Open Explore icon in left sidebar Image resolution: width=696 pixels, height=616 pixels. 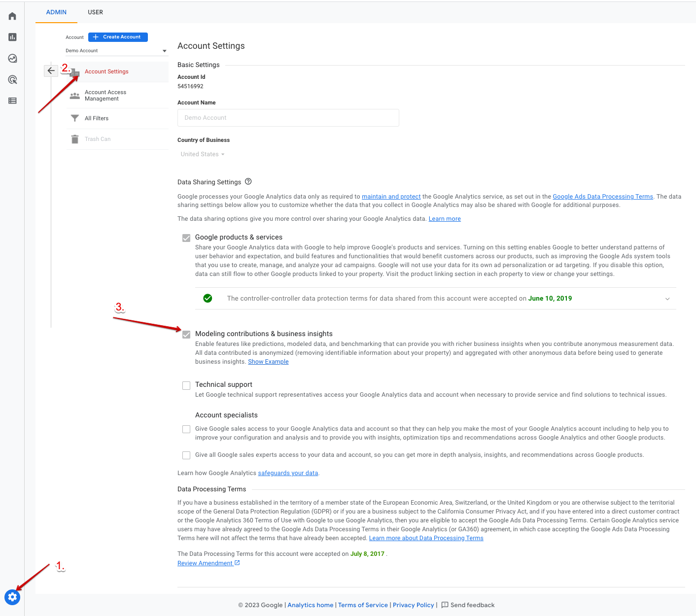[x=12, y=58]
